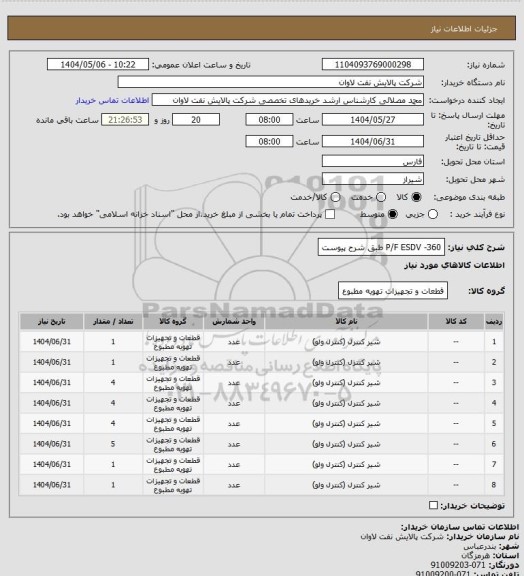This screenshot has height=576, width=524.
Task: Click the request creator name field
Action: tap(288, 100)
